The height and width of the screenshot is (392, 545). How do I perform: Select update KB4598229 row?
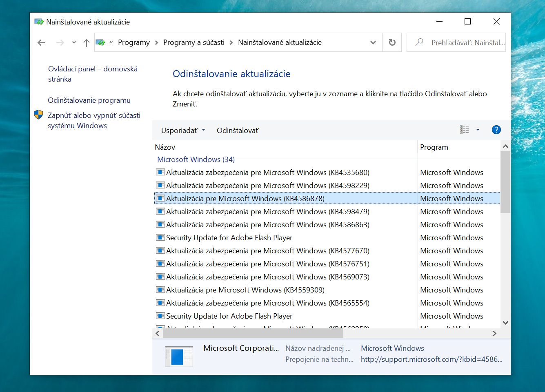tap(327, 186)
